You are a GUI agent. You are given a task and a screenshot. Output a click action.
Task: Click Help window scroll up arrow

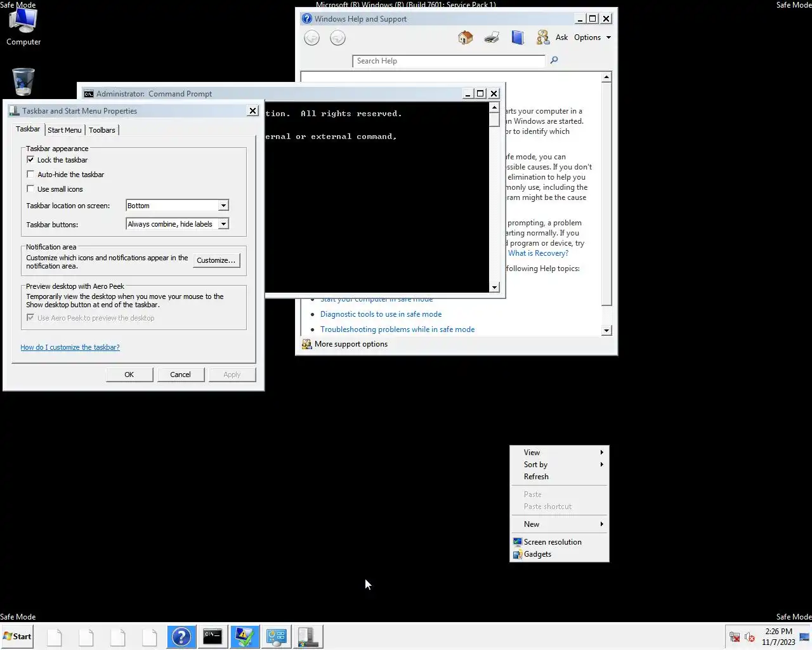(x=606, y=77)
